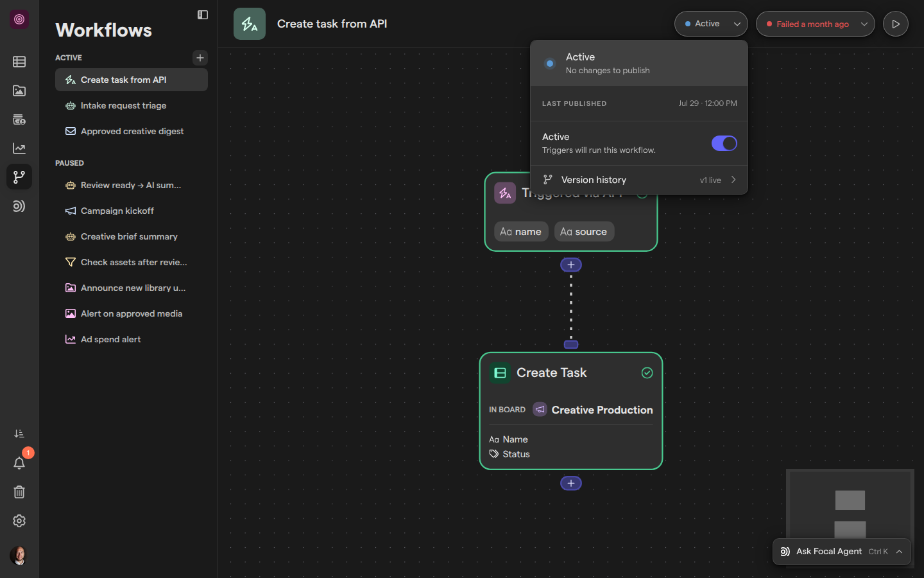Viewport: 924px width, 578px height.
Task: Select the workflows branch icon in left rail
Action: coord(19,177)
